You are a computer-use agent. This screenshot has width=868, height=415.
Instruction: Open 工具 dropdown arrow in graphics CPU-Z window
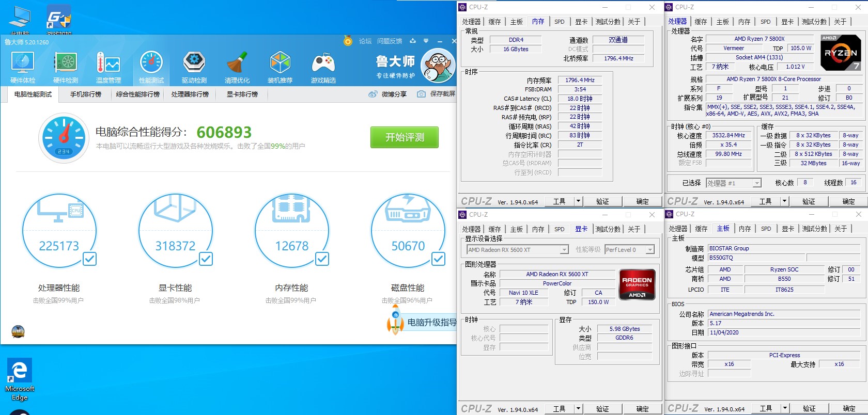point(578,409)
